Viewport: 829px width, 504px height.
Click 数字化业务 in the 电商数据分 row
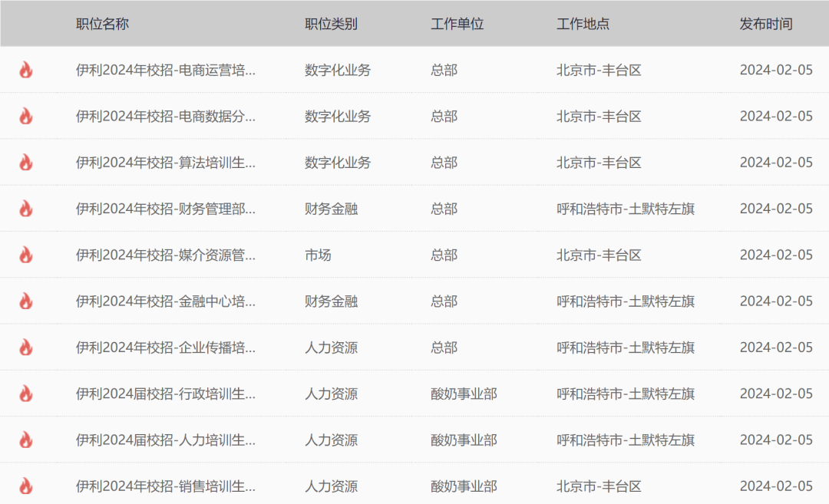coord(338,116)
